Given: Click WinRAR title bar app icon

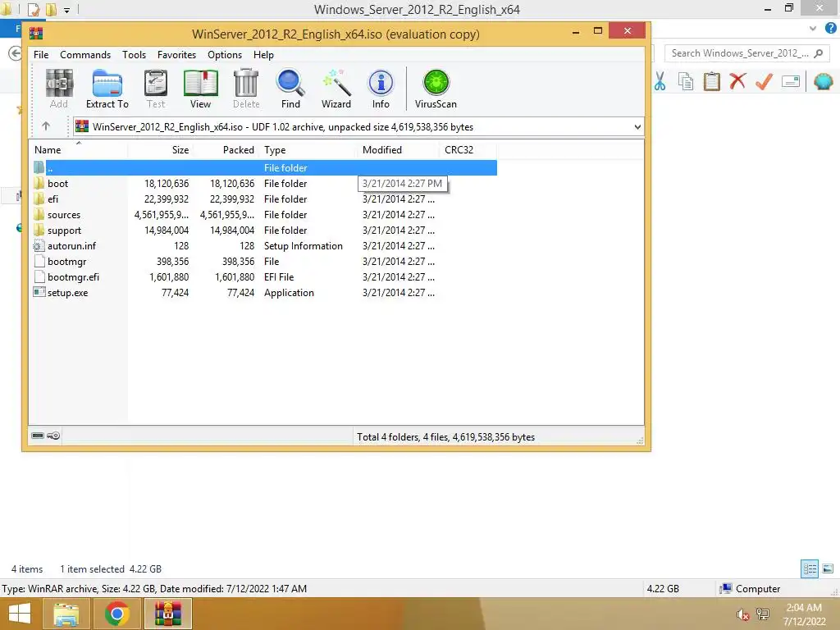Looking at the screenshot, I should [x=36, y=33].
